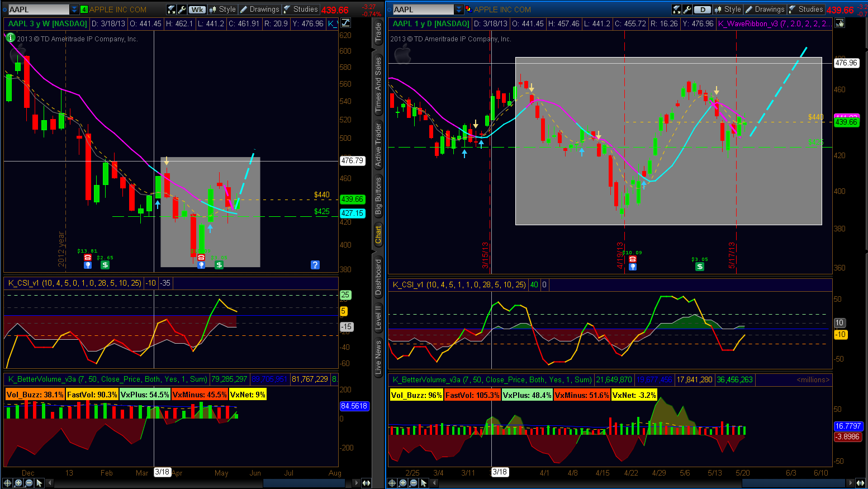Viewport: 868px width, 489px height.
Task: Click earnings phone icon near $13.81 on left chart
Action: coord(87,258)
